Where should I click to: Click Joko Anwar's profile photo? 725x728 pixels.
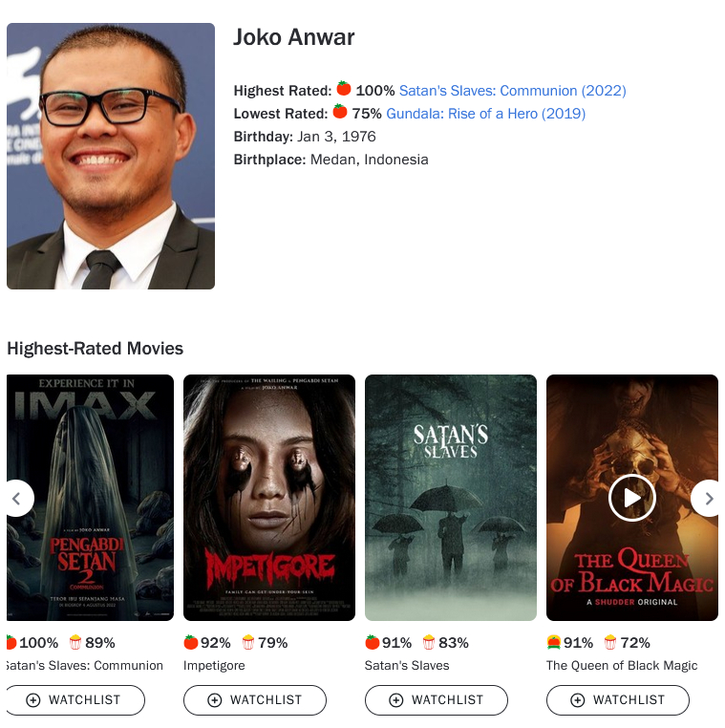pos(111,156)
